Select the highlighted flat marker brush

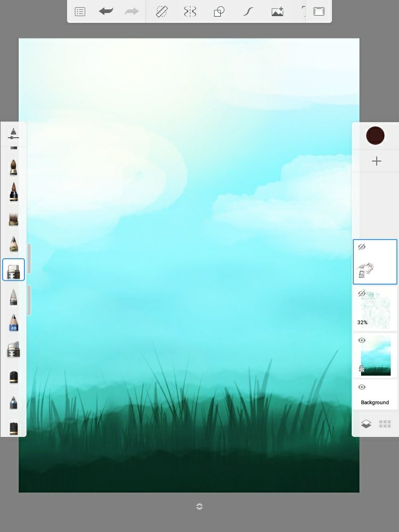tap(14, 270)
